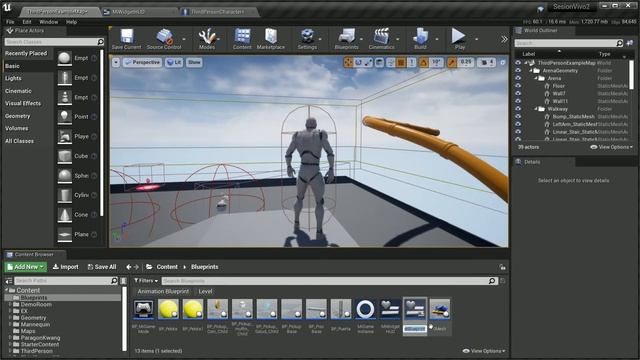The image size is (640, 360).
Task: Toggle the world/local coordinate system icon
Action: (x=379, y=62)
